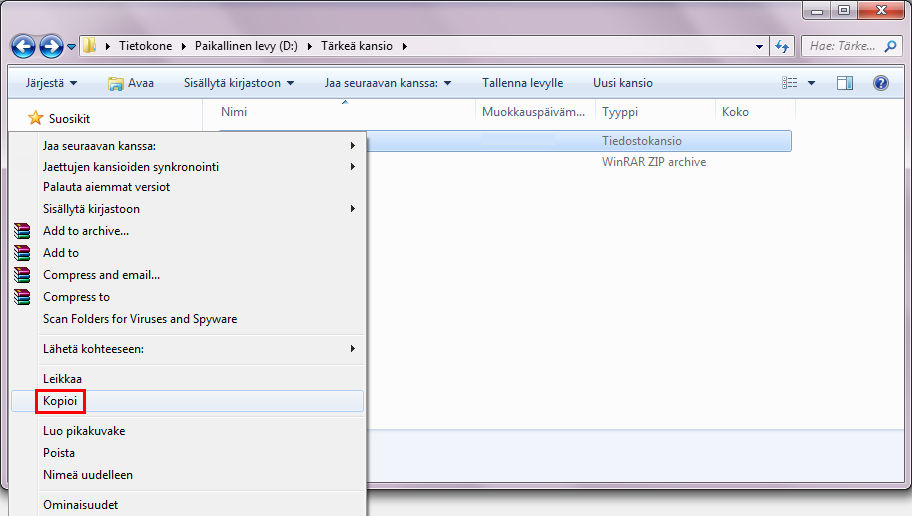912x516 pixels.
Task: Toggle the preview pane icon
Action: tap(845, 83)
